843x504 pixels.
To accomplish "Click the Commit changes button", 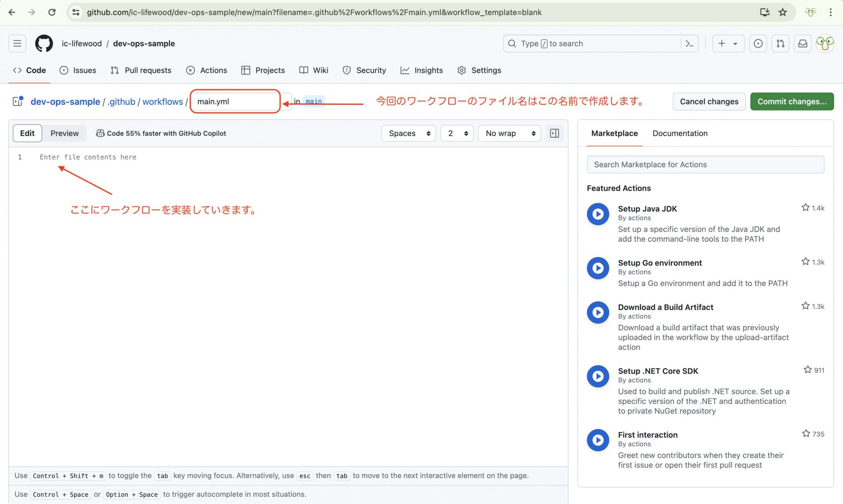I will click(792, 101).
